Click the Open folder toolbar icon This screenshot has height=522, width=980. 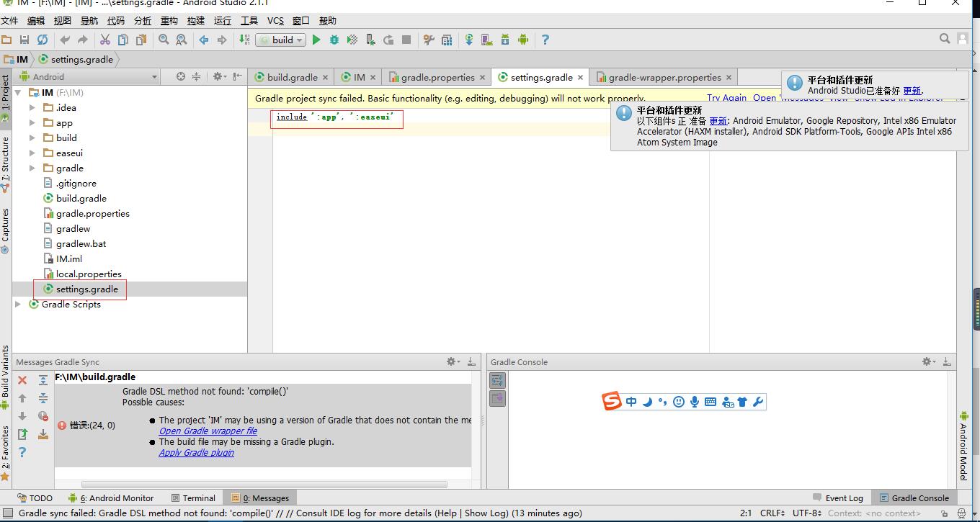click(x=6, y=40)
